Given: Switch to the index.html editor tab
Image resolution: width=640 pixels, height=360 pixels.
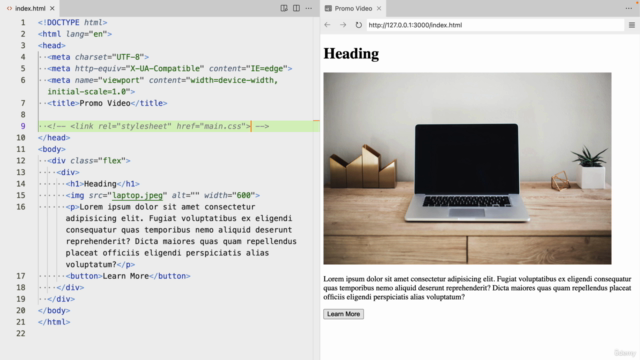Looking at the screenshot, I should pos(30,8).
